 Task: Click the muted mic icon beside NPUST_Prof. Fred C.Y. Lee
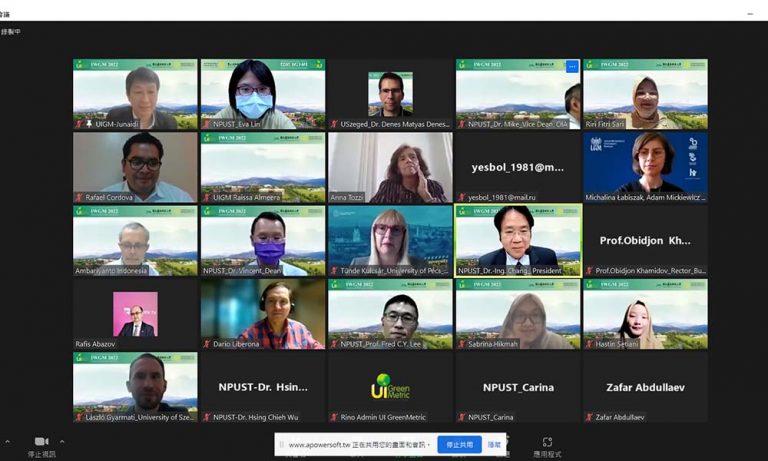[x=334, y=344]
